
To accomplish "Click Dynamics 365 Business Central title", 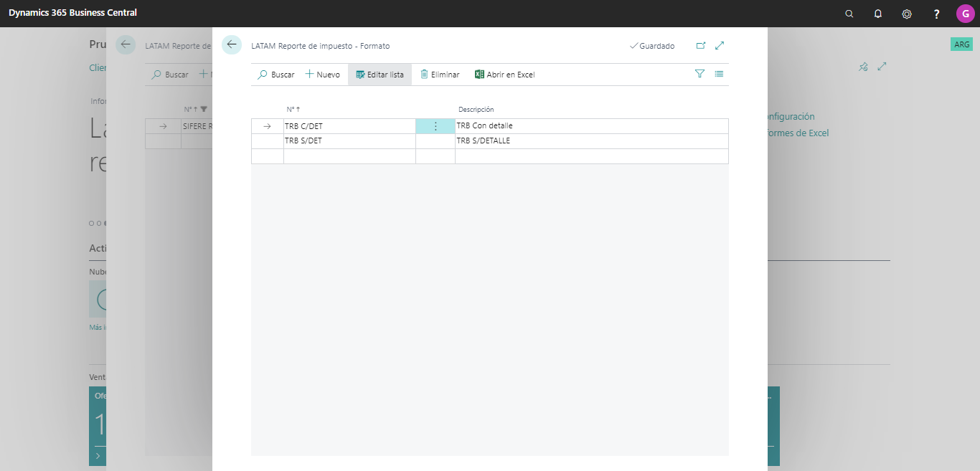I will pyautogui.click(x=73, y=13).
